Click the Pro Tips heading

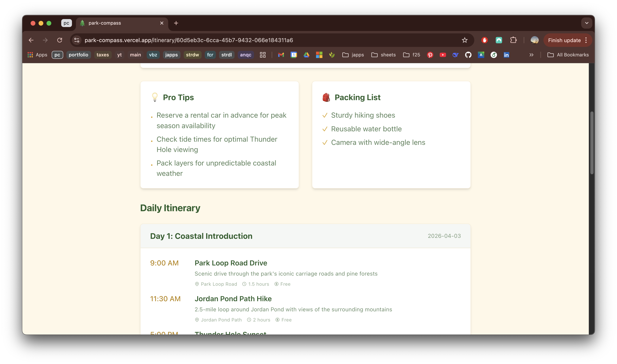[178, 98]
